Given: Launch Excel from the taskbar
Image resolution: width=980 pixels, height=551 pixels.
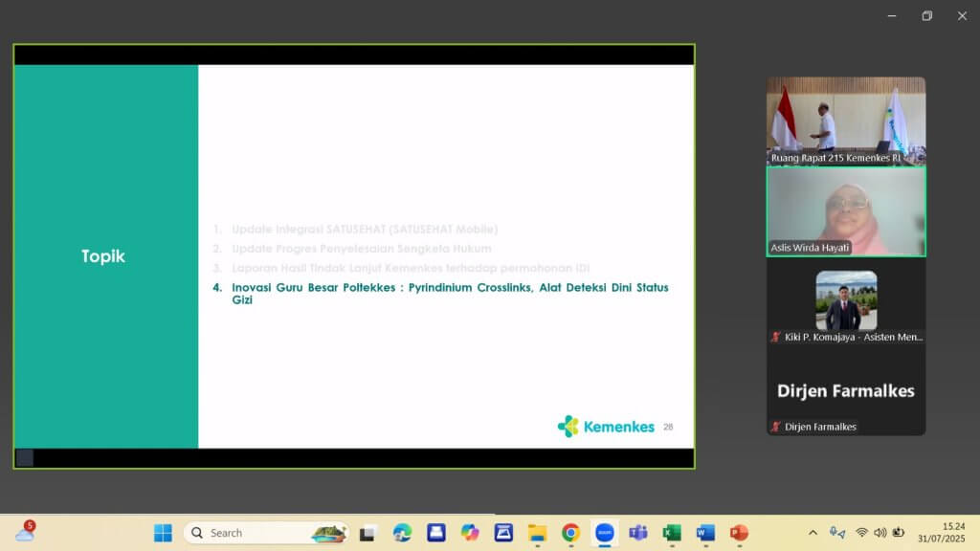Looking at the screenshot, I should pyautogui.click(x=672, y=533).
